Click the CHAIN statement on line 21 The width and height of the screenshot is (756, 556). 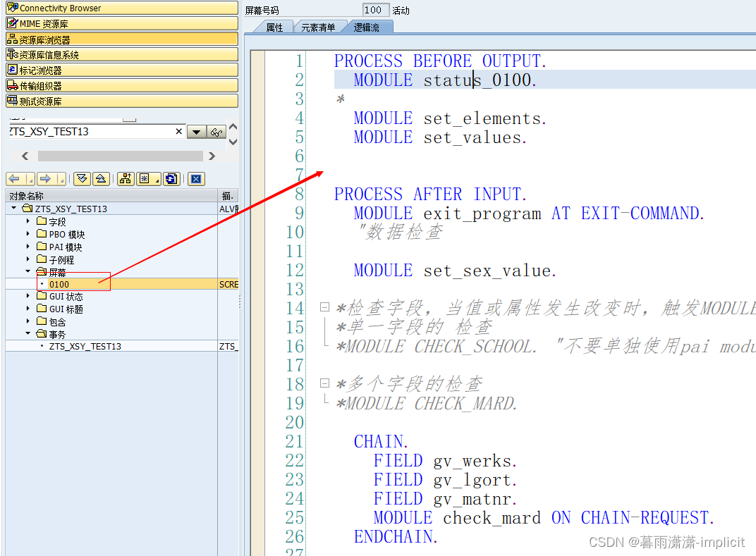coord(381,441)
